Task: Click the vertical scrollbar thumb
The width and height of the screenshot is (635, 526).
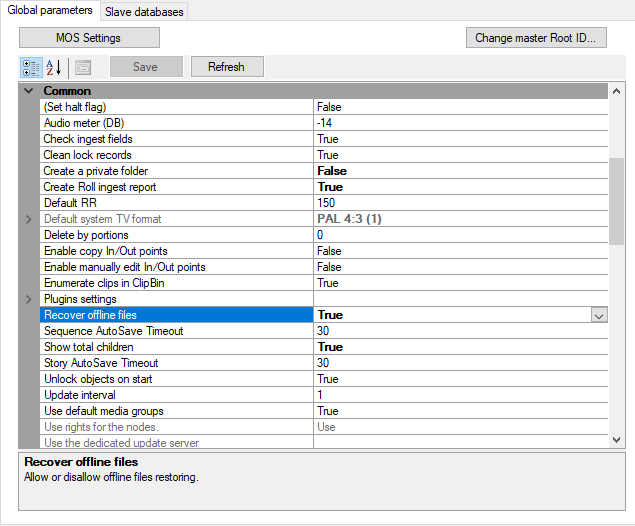Action: [616, 202]
